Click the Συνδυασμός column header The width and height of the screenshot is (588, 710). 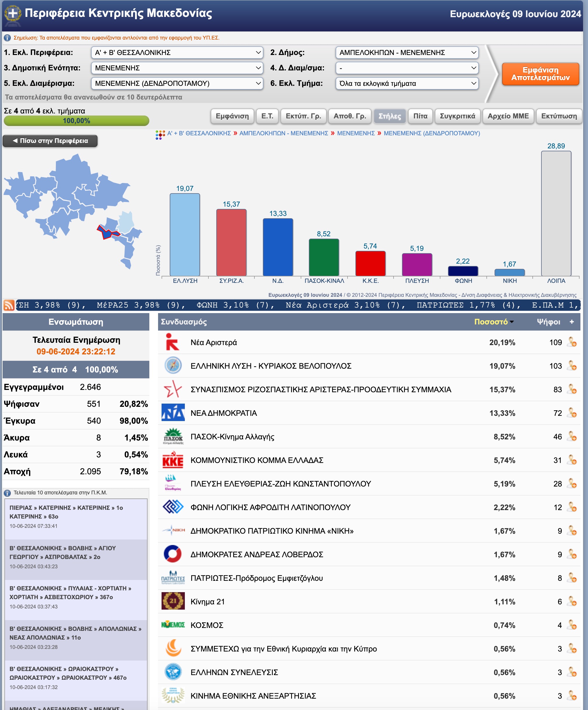(184, 322)
